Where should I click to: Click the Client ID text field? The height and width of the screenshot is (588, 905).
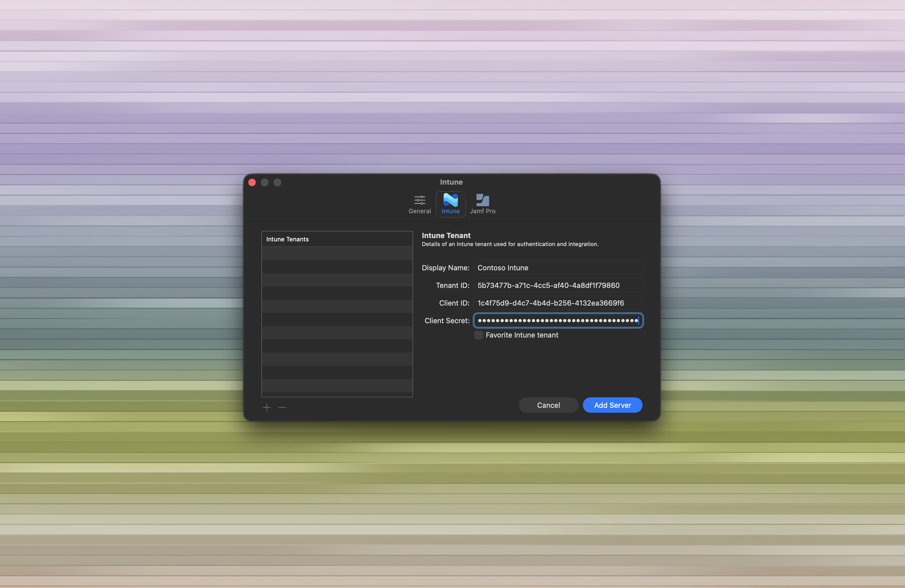click(x=558, y=303)
